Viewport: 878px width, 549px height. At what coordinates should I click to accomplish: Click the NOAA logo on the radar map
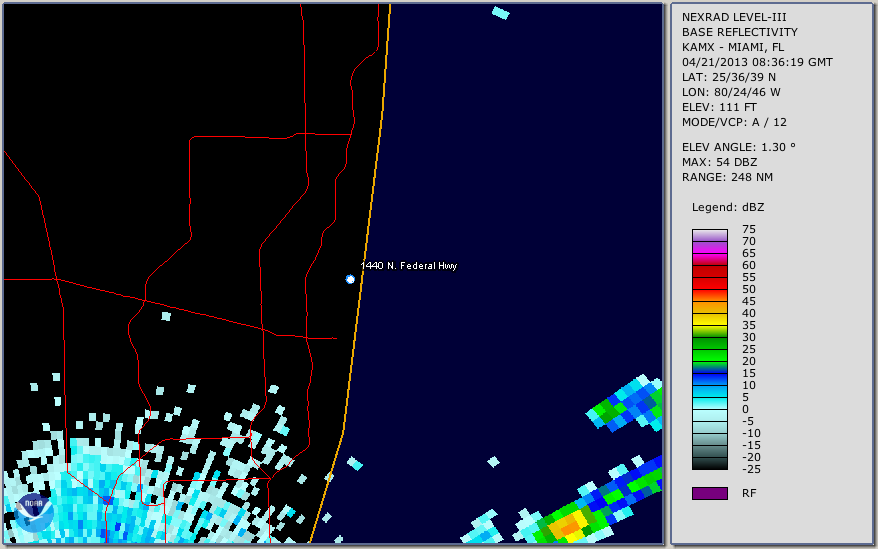click(34, 512)
